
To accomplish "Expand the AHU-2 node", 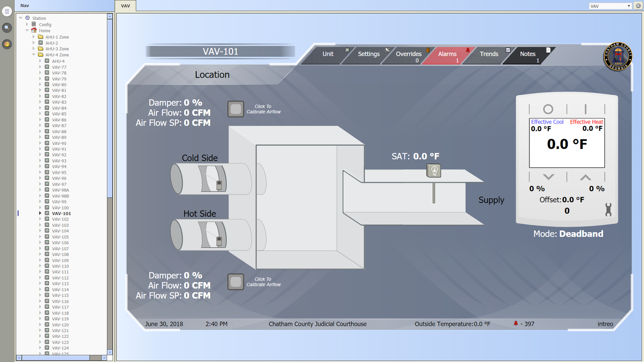I will [33, 43].
